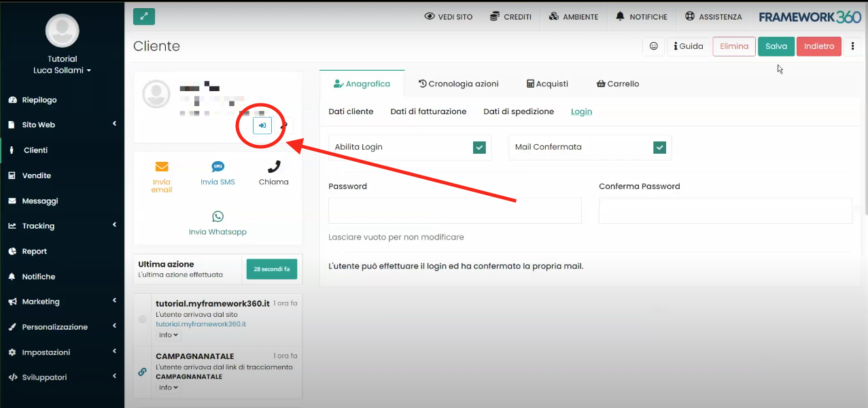The image size is (868, 408).
Task: Click the red Indietro button
Action: tap(818, 46)
